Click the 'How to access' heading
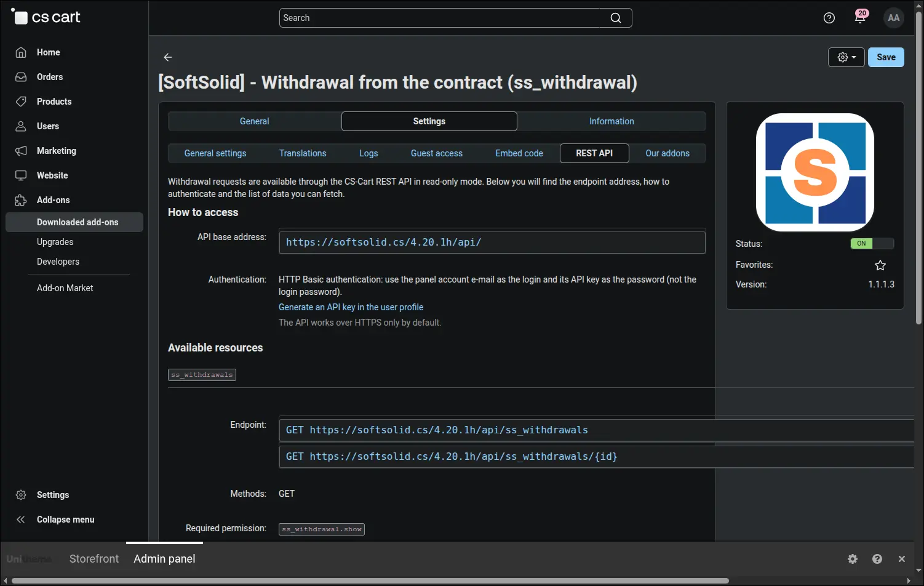Viewport: 924px width, 586px height. [x=203, y=212]
